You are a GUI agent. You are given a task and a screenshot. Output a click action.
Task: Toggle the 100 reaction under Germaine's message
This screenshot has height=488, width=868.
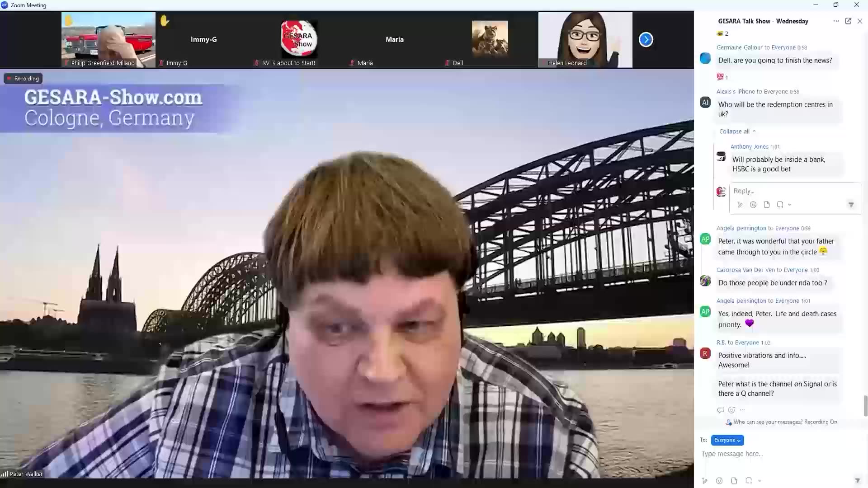point(722,77)
